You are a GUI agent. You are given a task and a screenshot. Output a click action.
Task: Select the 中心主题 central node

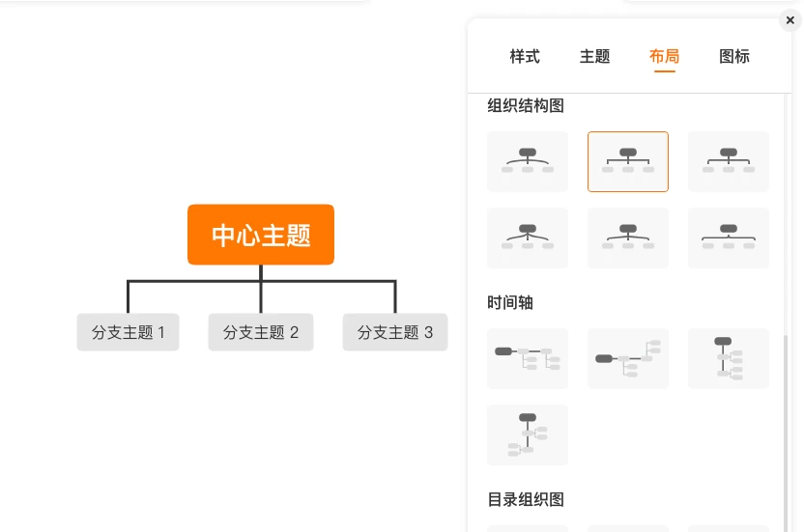(x=261, y=235)
